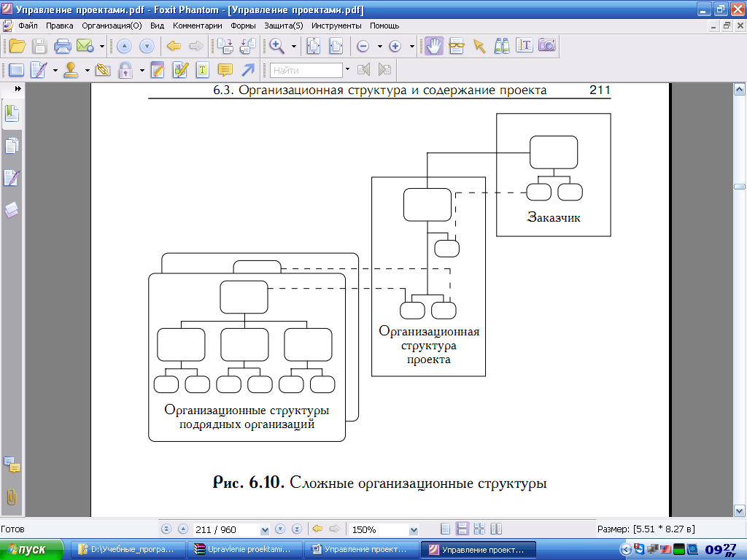Go back to previous view with toolbar yellow arrow
This screenshot has height=560, width=747.
coord(174,46)
